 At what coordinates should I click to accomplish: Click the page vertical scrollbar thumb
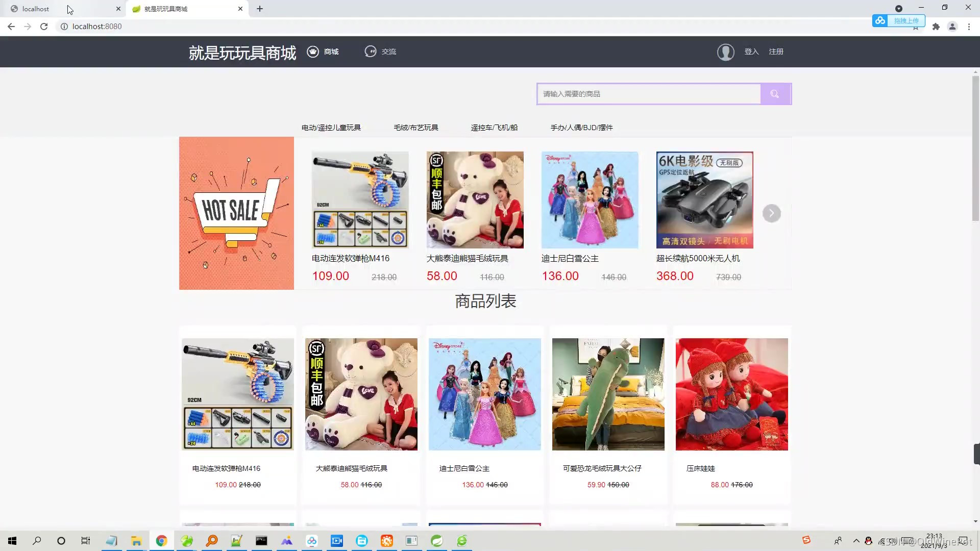coord(975,148)
